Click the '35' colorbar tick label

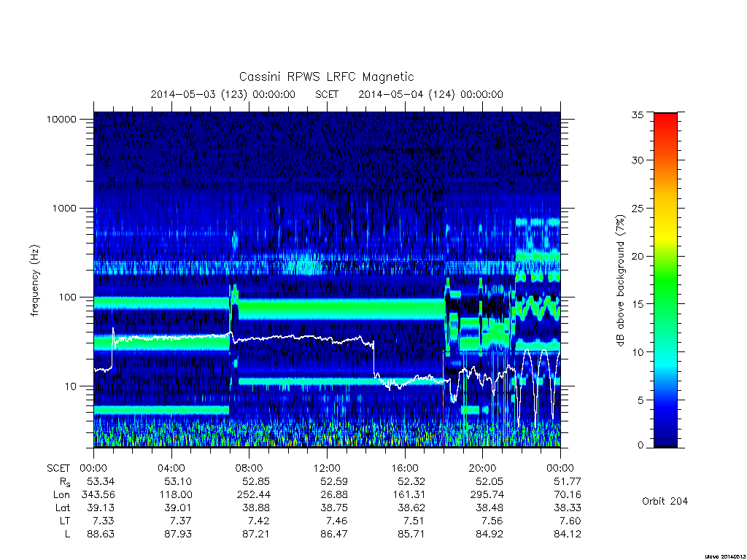tap(637, 114)
